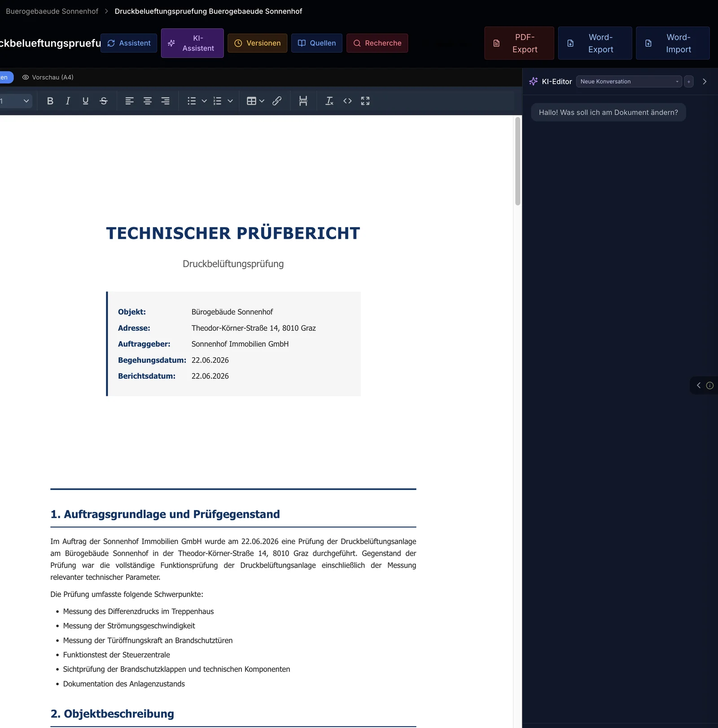This screenshot has height=728, width=718.
Task: Open the Neue Konversation dropdown
Action: coord(629,81)
